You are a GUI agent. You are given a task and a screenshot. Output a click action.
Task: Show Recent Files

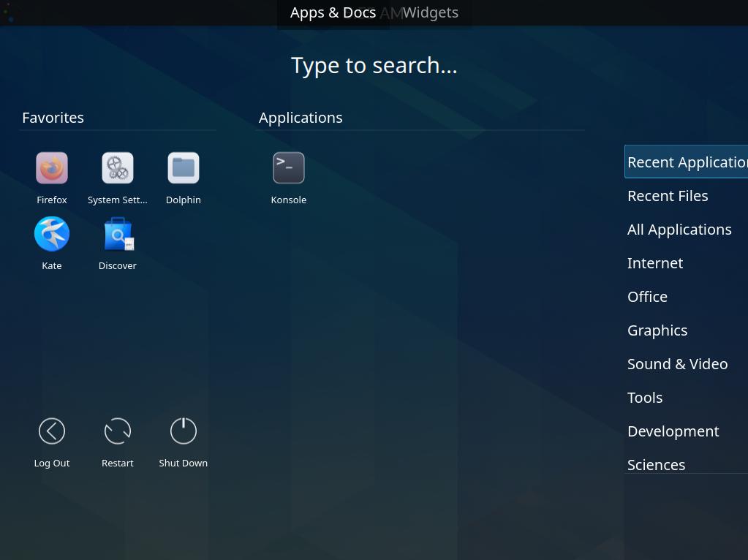(x=667, y=195)
